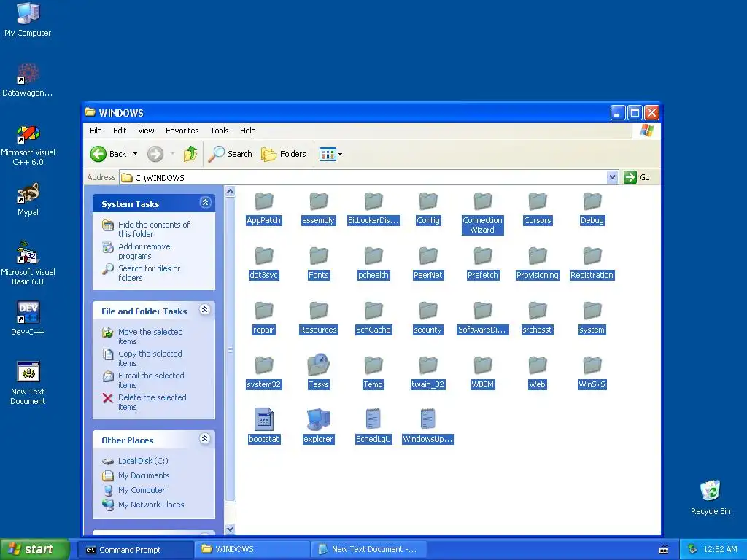Expand the Address bar dropdown
This screenshot has width=747, height=560.
[613, 177]
